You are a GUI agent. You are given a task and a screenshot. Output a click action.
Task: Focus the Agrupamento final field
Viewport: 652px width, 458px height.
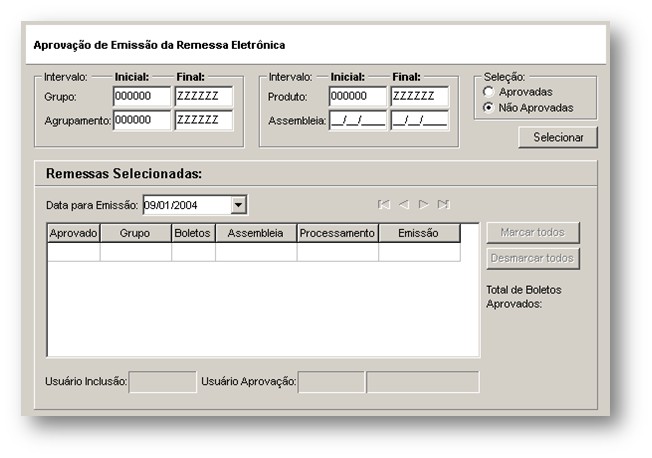click(204, 120)
